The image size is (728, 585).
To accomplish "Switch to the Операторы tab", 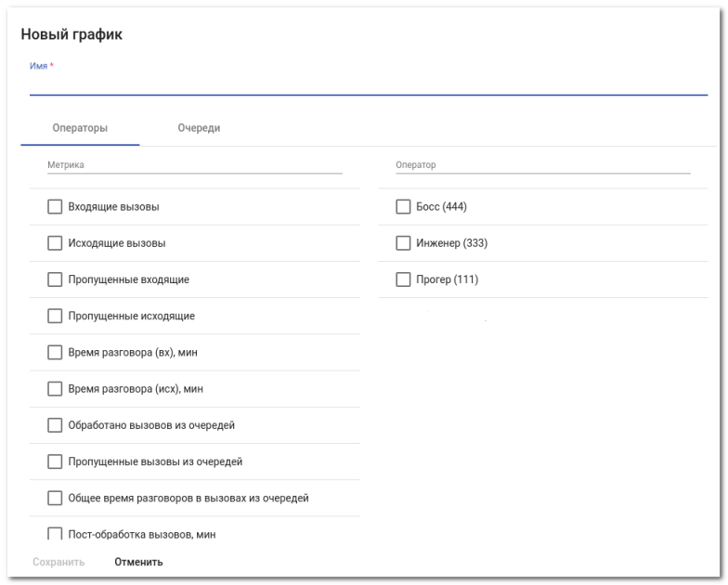I will (x=80, y=128).
